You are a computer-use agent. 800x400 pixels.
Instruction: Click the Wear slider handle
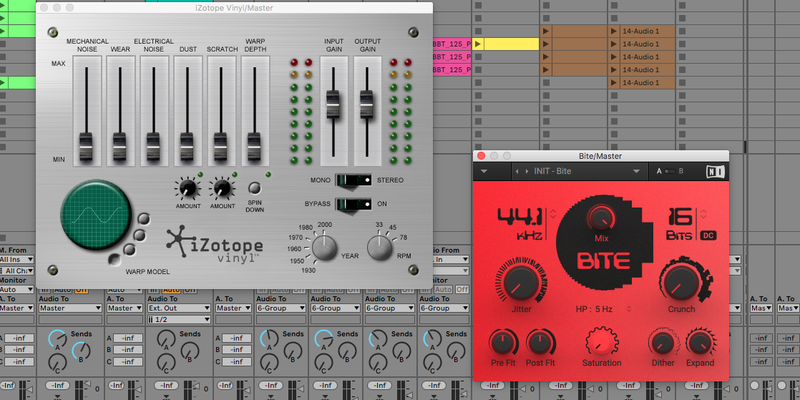[x=120, y=146]
